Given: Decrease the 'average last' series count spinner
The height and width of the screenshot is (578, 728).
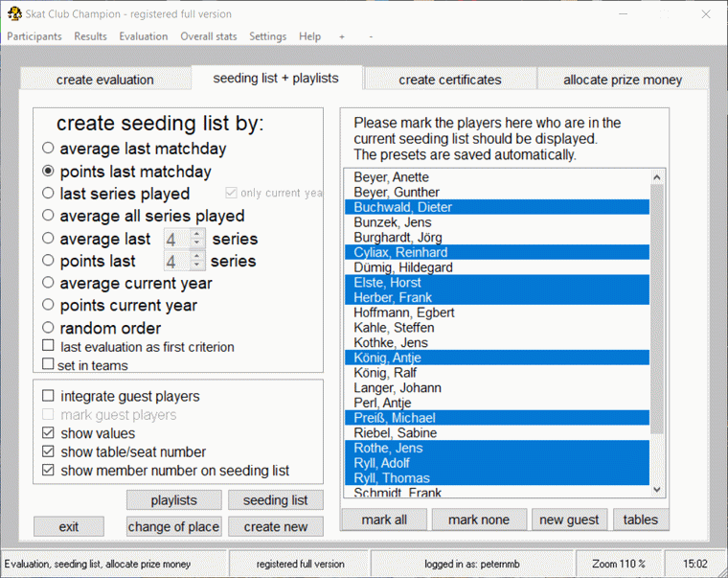Looking at the screenshot, I should (197, 243).
